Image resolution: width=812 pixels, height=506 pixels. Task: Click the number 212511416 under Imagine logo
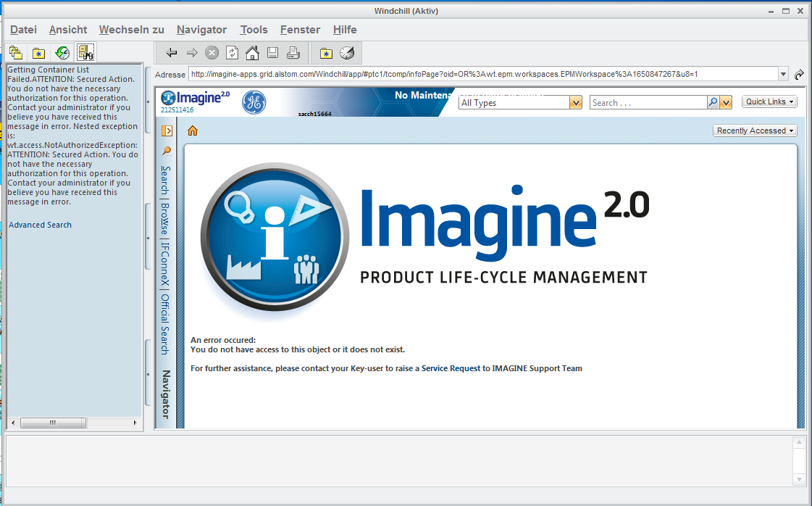(x=177, y=110)
